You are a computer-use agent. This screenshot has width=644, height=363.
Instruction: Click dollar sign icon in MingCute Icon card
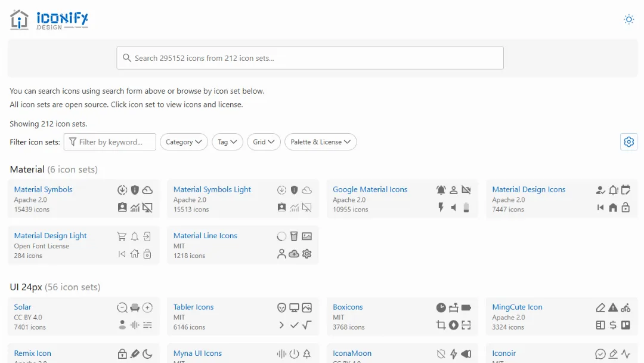pyautogui.click(x=613, y=325)
